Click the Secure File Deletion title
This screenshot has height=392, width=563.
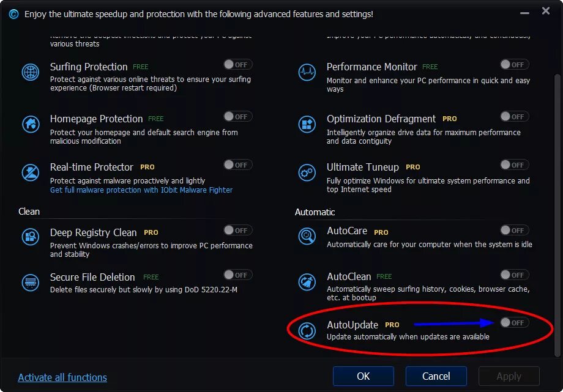point(92,277)
